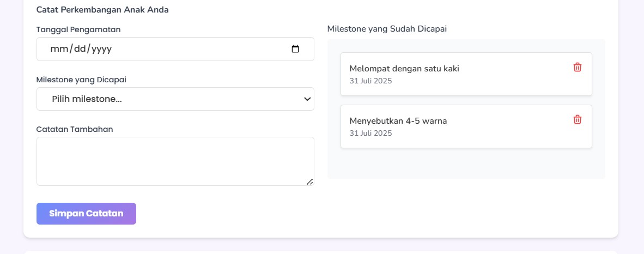The width and height of the screenshot is (644, 254).
Task: Select the 'Melompat dengan satu kaki' card title
Action: click(404, 69)
